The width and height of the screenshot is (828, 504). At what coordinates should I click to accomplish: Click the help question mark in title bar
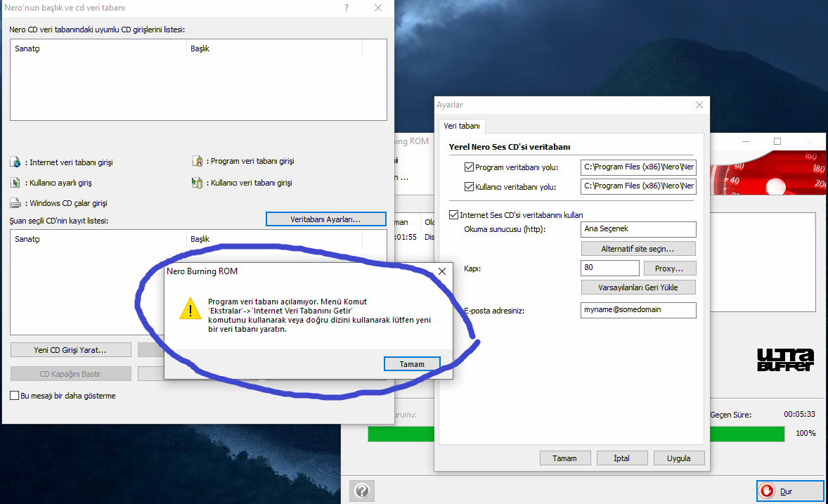point(347,8)
